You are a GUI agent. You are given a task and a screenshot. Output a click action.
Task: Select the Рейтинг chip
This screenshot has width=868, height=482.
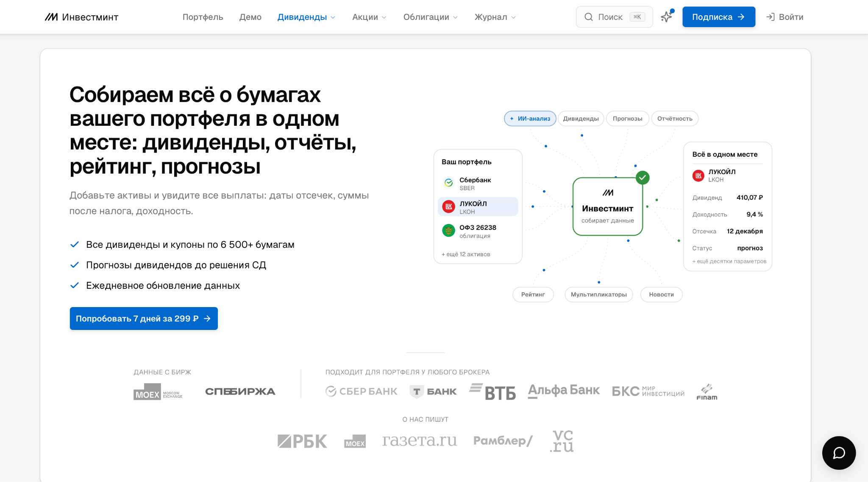[x=533, y=294]
